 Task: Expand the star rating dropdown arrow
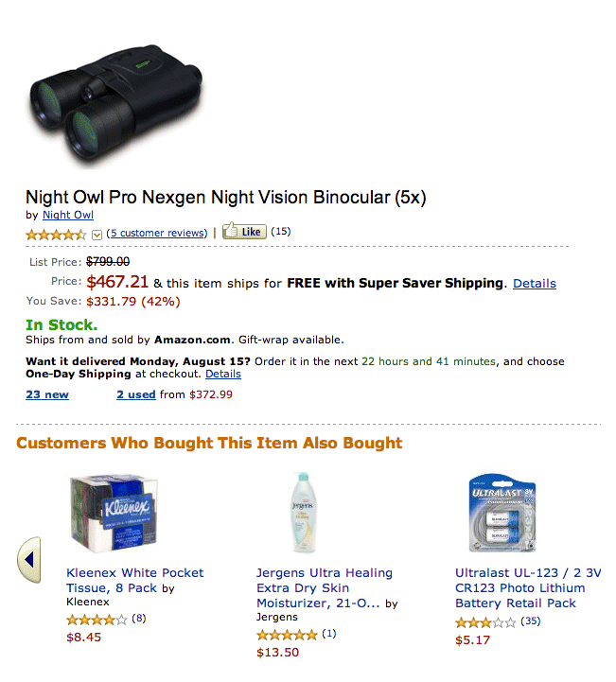point(97,234)
